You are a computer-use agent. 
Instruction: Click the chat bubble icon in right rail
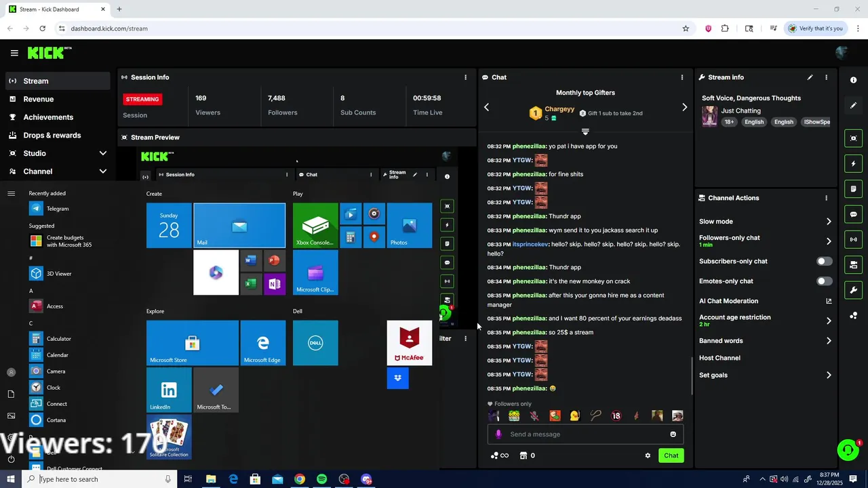pos(853,214)
